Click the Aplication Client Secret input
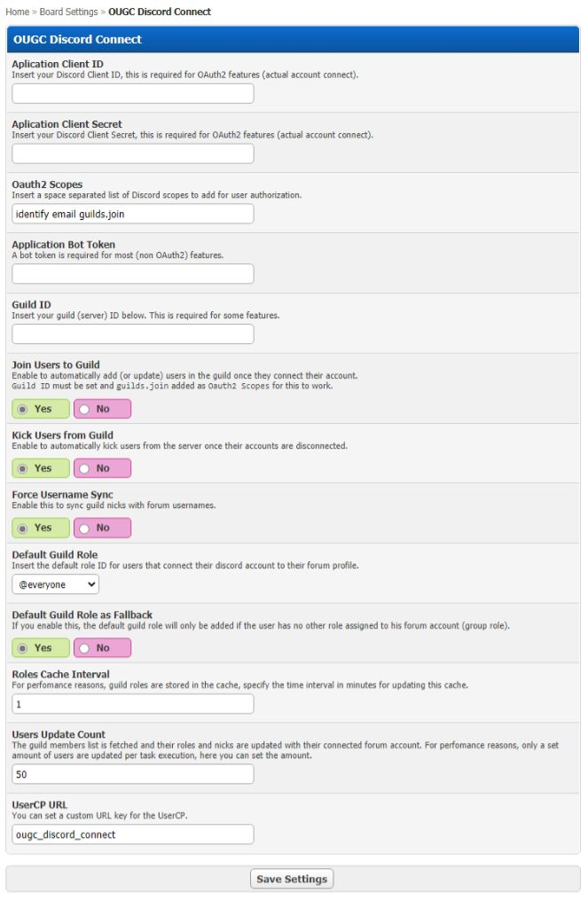The height and width of the screenshot is (901, 588). tap(133, 153)
